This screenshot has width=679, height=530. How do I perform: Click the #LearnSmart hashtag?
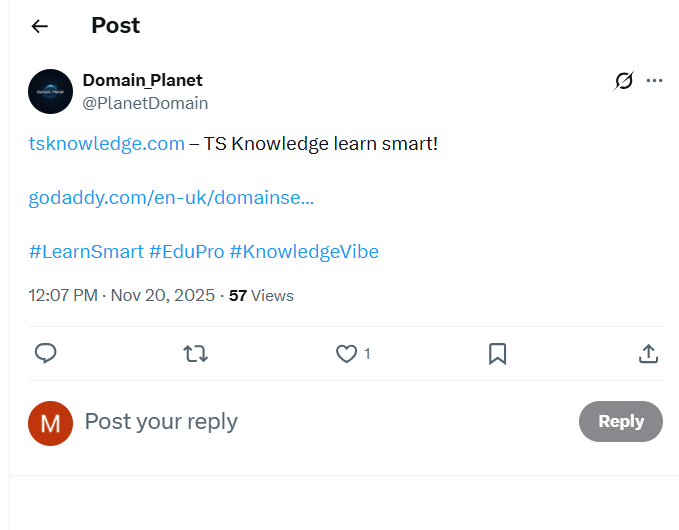click(x=86, y=251)
